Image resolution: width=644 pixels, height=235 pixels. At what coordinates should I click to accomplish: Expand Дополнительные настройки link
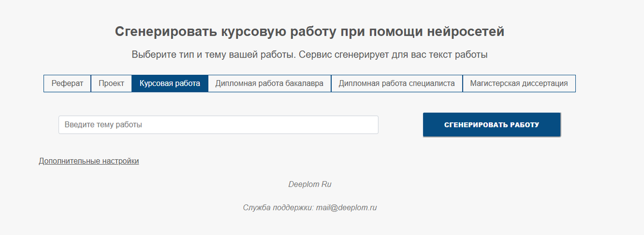point(89,161)
